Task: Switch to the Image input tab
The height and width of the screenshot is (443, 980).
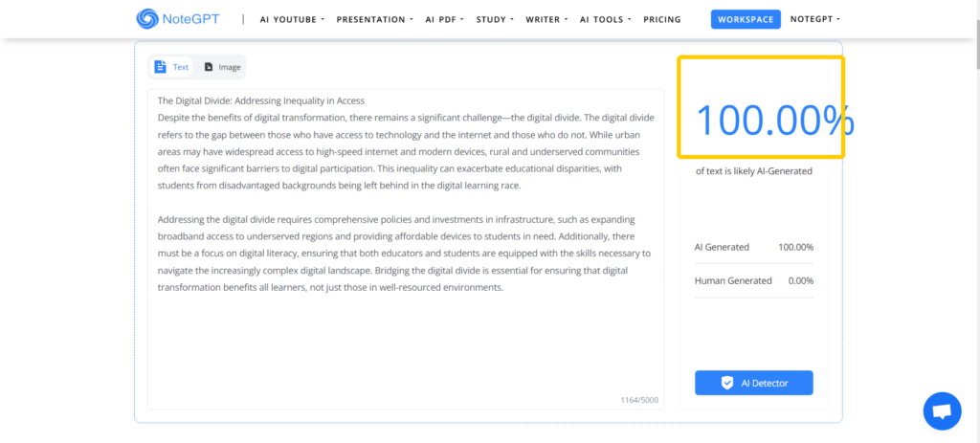Action: pyautogui.click(x=222, y=67)
